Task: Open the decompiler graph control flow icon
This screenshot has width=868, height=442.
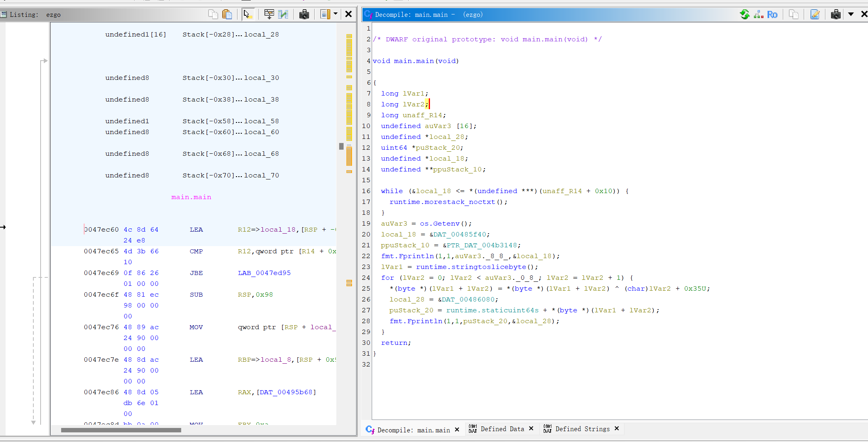Action: coord(759,14)
